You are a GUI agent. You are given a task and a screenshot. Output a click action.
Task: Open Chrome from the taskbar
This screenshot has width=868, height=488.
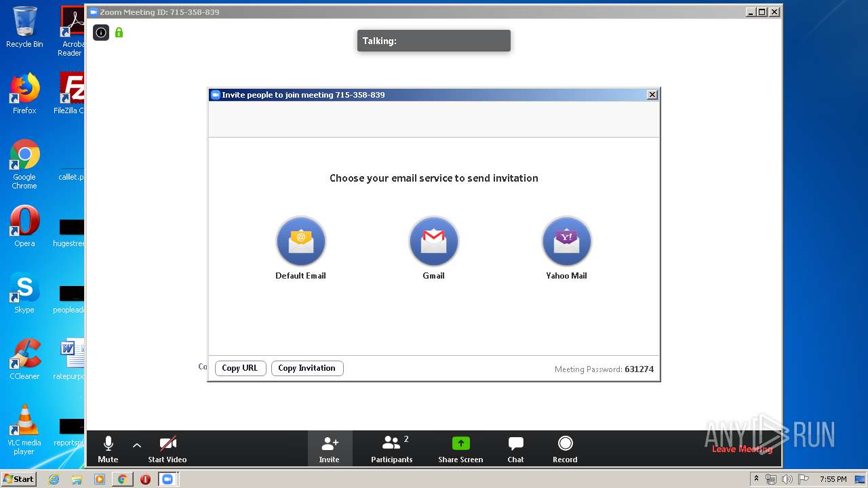[122, 479]
